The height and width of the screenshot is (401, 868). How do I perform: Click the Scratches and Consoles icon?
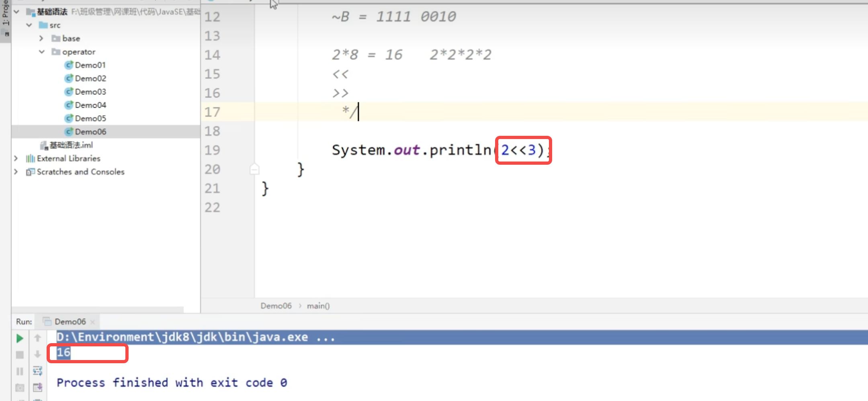(x=30, y=172)
